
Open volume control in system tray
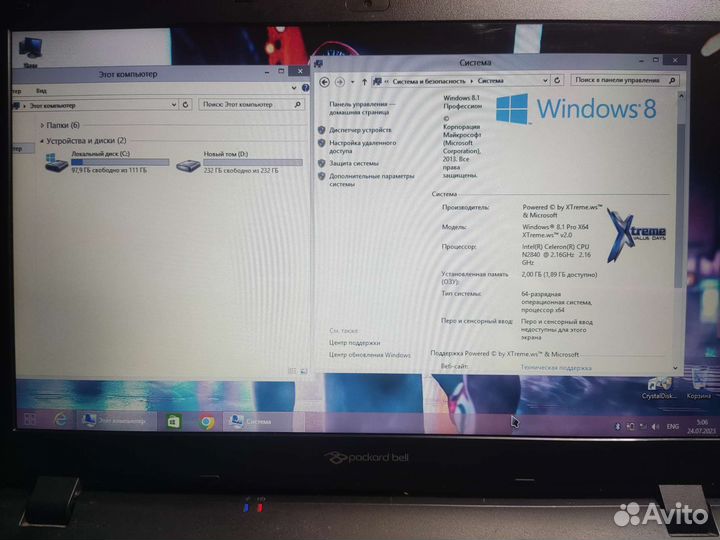point(655,427)
